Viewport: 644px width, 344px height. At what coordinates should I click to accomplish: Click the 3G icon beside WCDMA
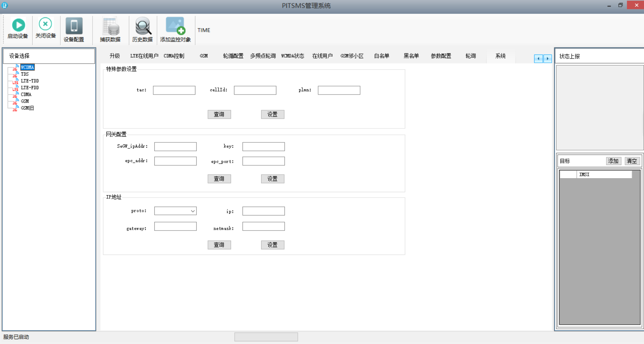point(15,67)
